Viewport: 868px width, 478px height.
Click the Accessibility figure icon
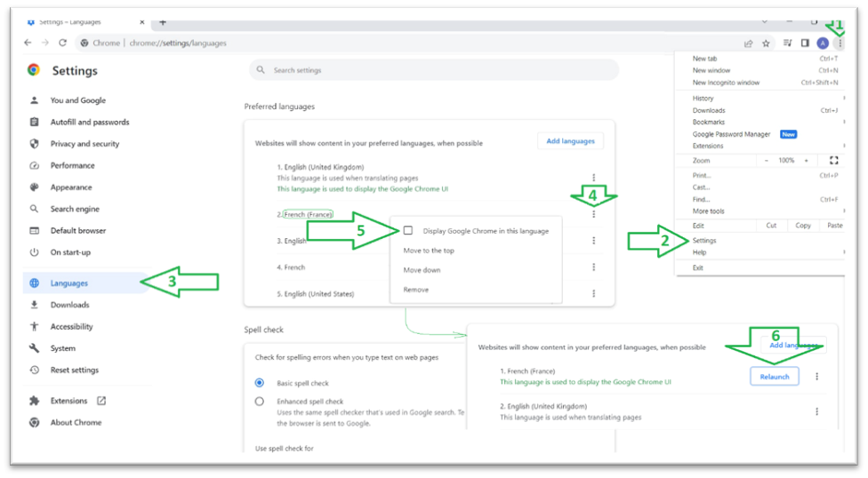tap(35, 326)
